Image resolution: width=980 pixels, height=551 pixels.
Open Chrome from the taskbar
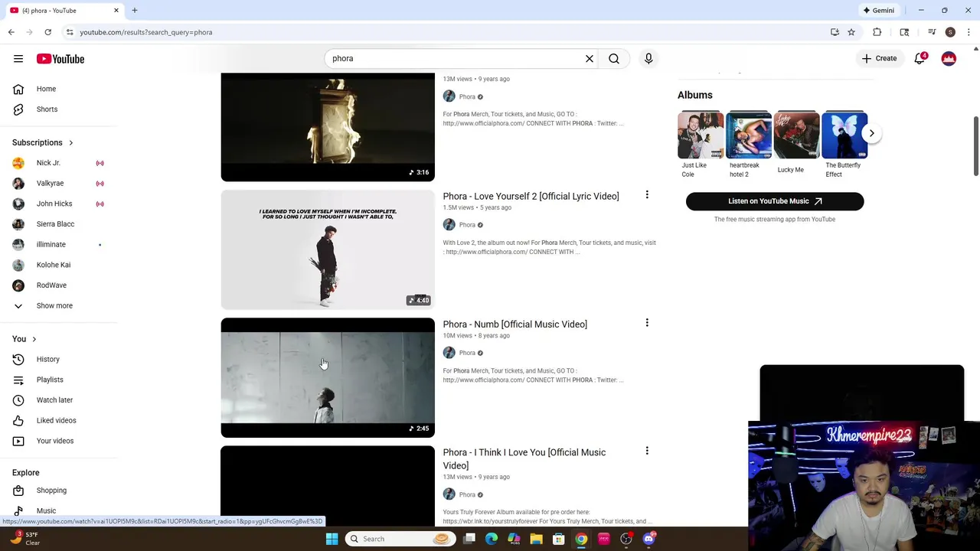tap(581, 539)
